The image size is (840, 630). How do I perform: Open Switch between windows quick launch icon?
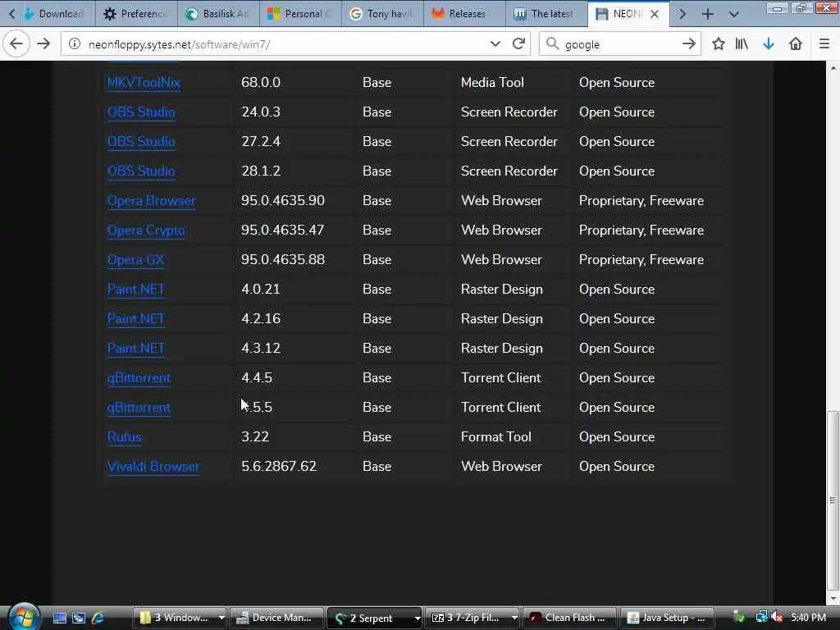[79, 618]
